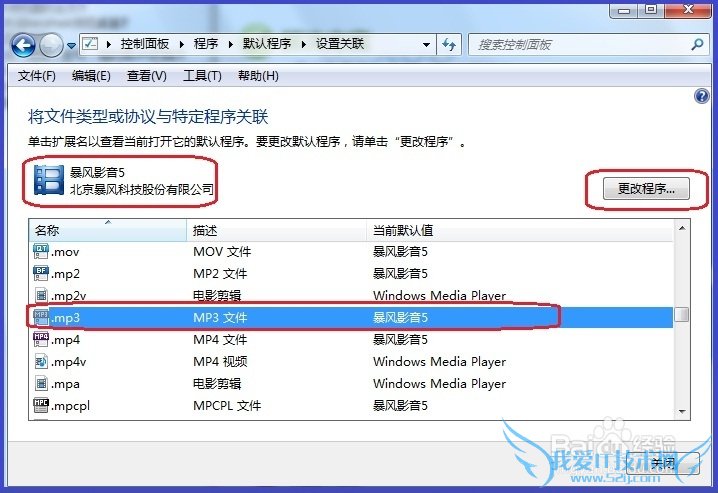This screenshot has width=718, height=493.
Task: Sort by 当前默认值 column header
Action: point(520,230)
